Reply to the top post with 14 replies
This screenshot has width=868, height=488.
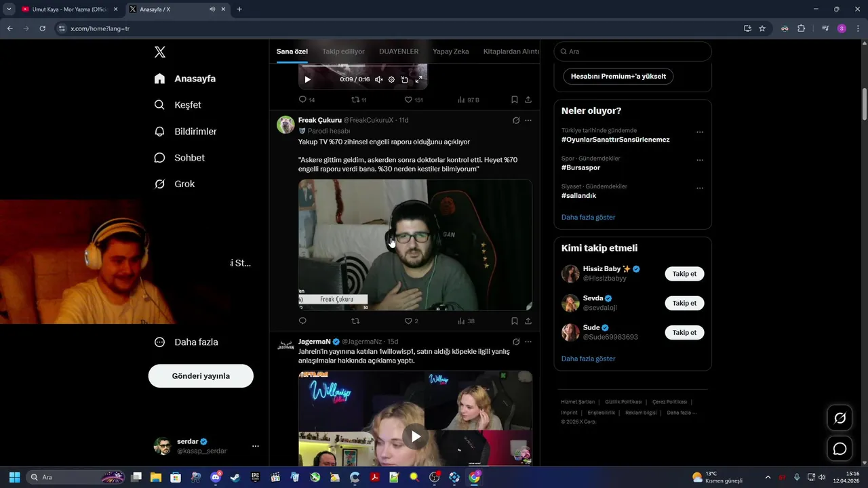click(x=307, y=100)
